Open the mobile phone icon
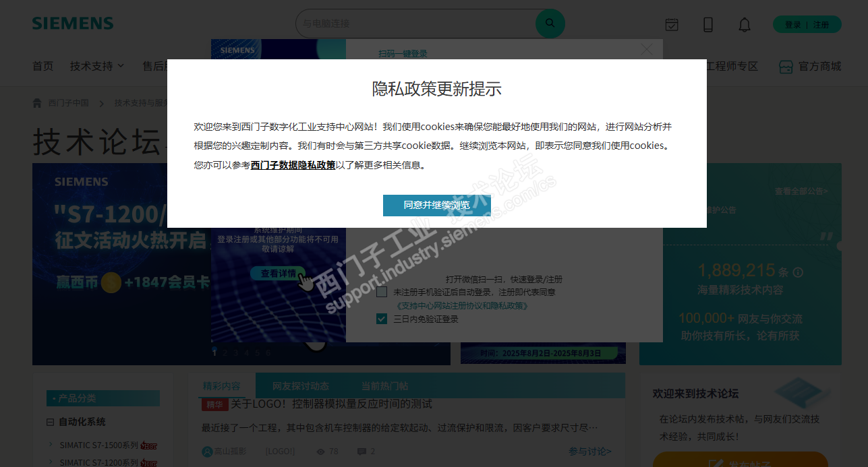The image size is (868, 467). tap(708, 25)
